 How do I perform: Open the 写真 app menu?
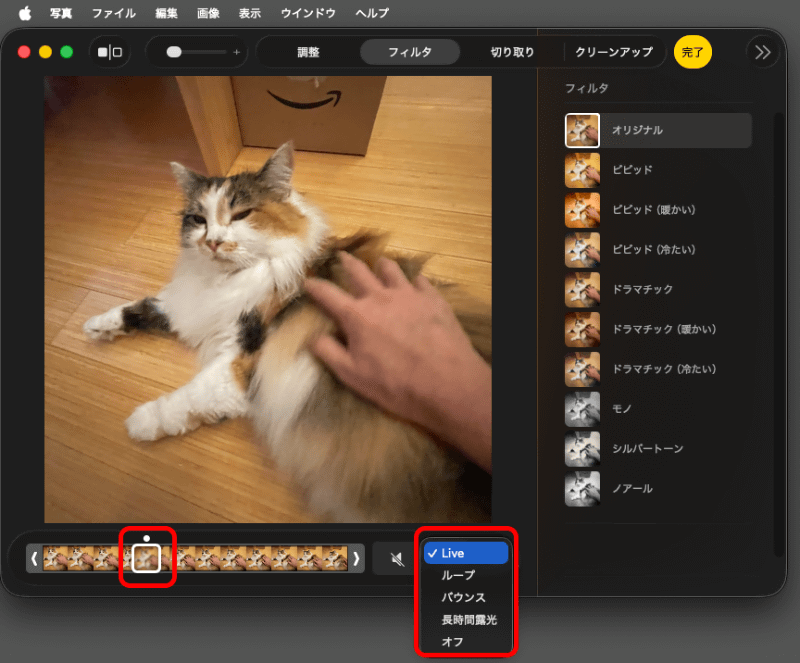61,13
